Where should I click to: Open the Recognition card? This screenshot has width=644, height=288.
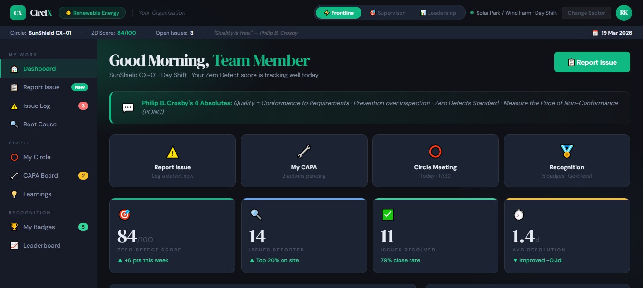566,161
